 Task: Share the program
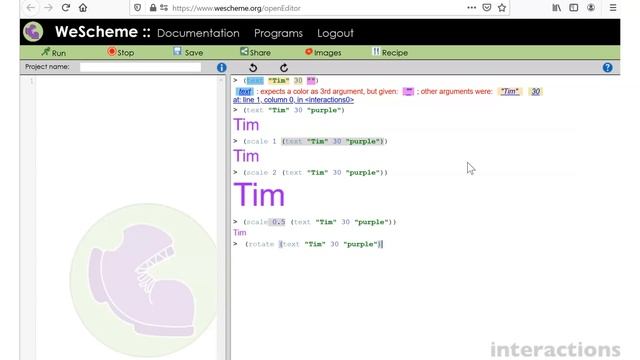click(x=255, y=52)
